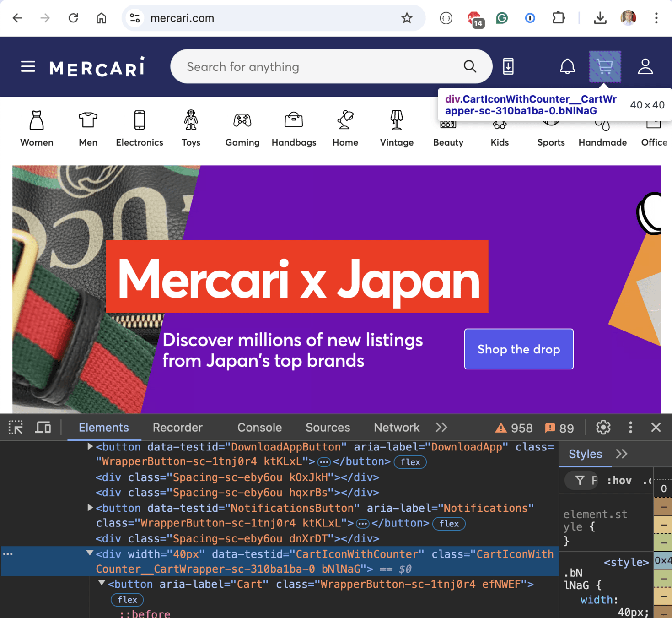Select the ::before pseudo-element row
This screenshot has width=672, height=618.
(145, 613)
